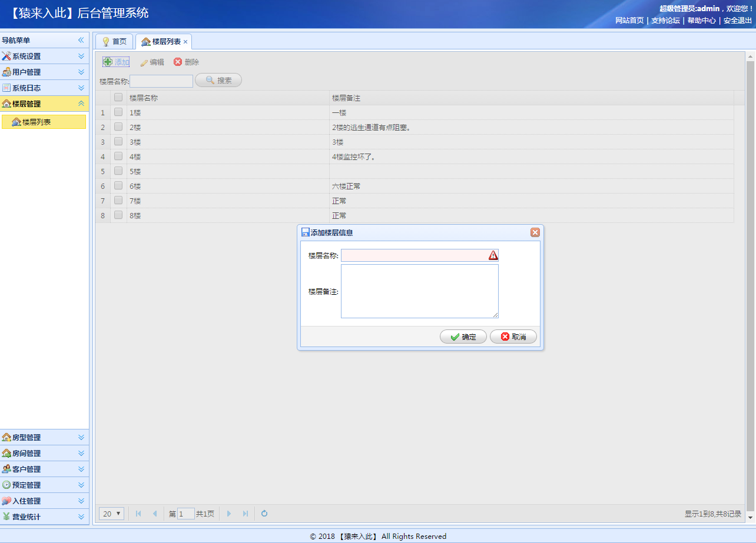Click the 系统日志 log icon
Screen dimensions: 756x543
(6, 88)
